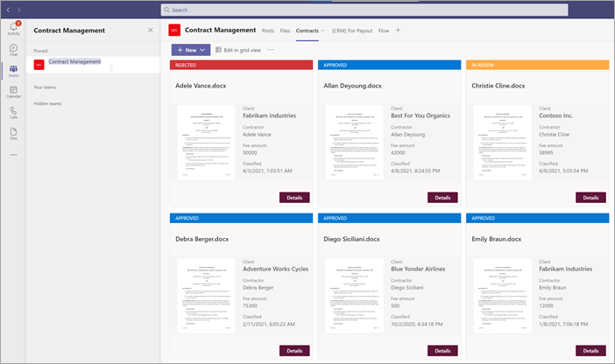Open the Activity feed icon
Viewport: 615px width, 364px height.
coord(13,28)
